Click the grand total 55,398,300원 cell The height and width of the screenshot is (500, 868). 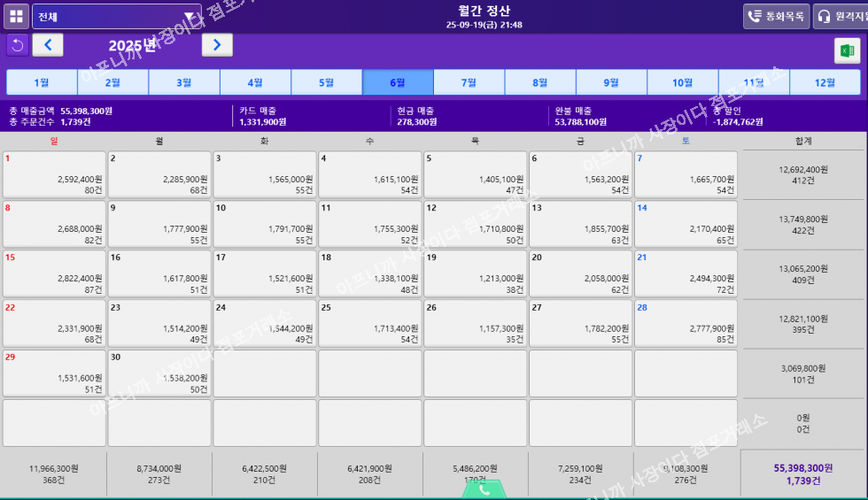pyautogui.click(x=802, y=473)
